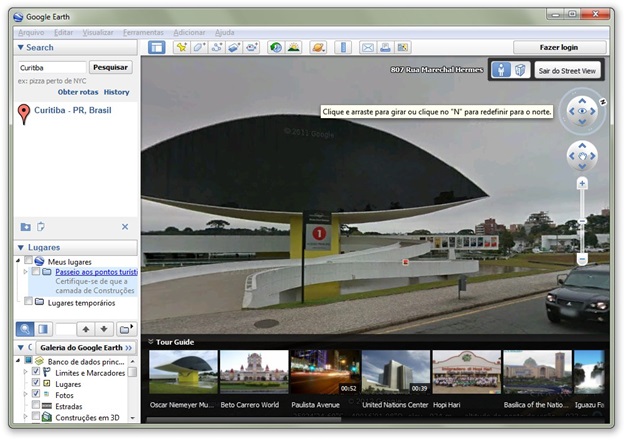Open the Editar menu
The height and width of the screenshot is (440, 625).
pos(63,33)
